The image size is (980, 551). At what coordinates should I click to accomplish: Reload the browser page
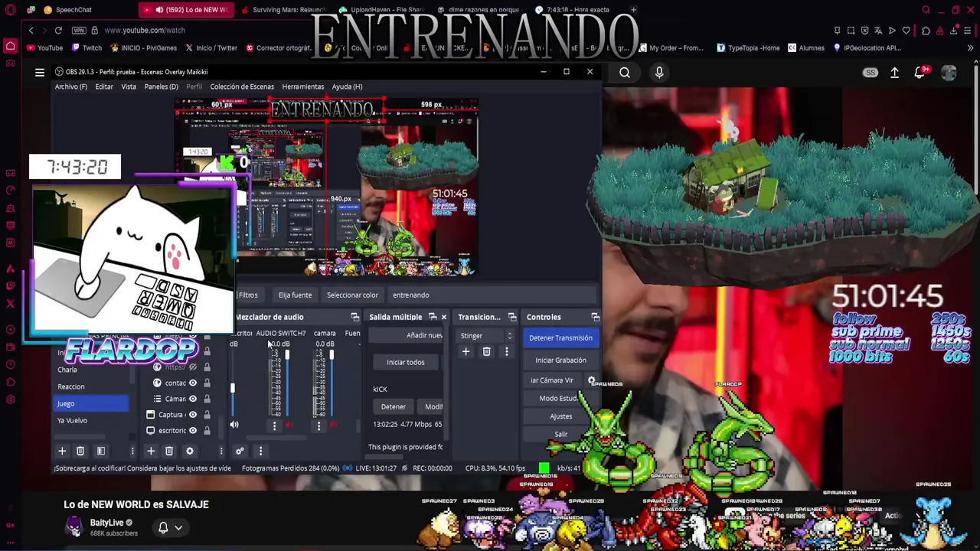coord(58,30)
